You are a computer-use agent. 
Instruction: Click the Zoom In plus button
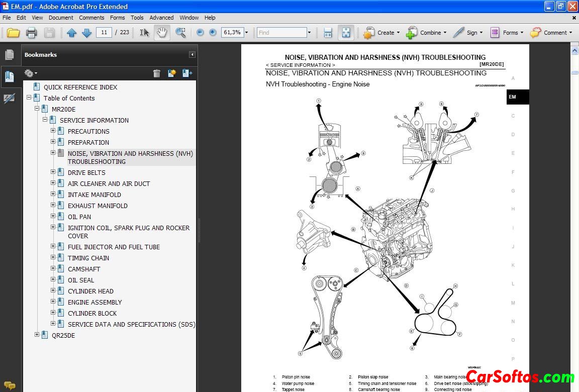pyautogui.click(x=213, y=32)
